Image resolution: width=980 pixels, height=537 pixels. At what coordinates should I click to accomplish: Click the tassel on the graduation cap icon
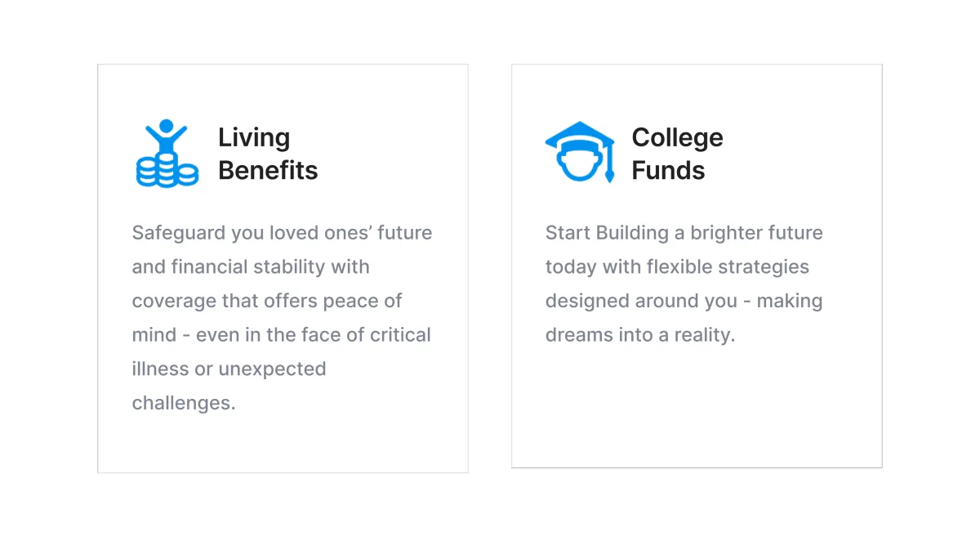[x=609, y=163]
